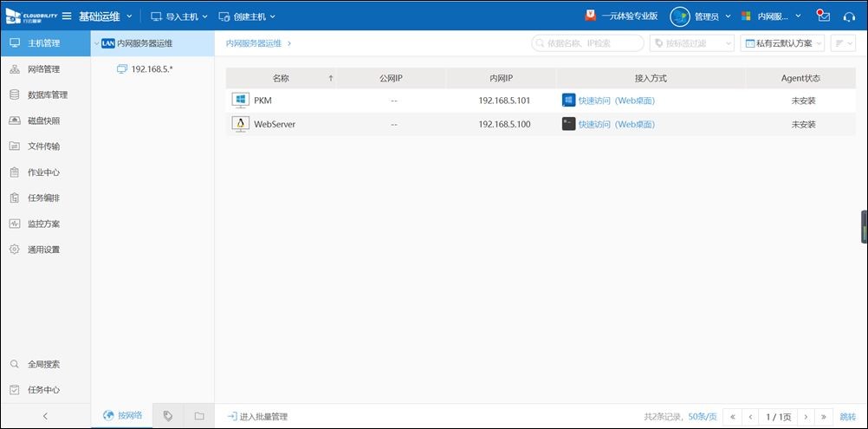
Task: Open the mail notifications icon
Action: (x=823, y=16)
